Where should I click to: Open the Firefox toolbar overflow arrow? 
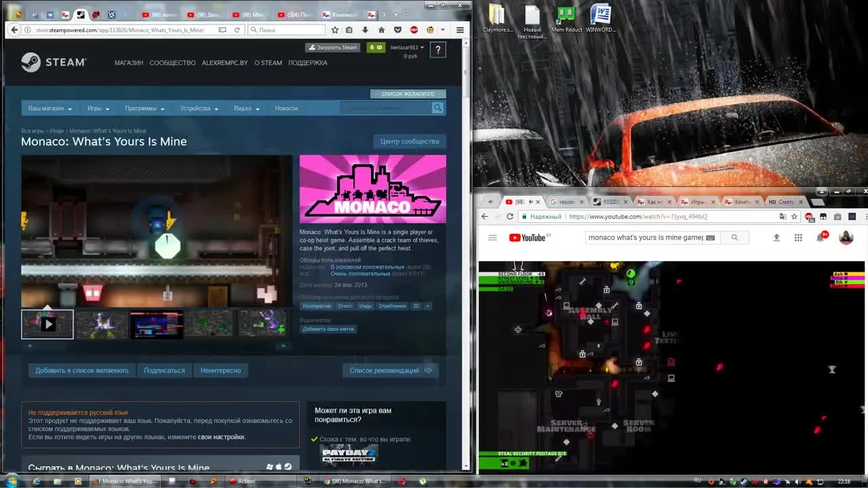pyautogui.click(x=443, y=30)
